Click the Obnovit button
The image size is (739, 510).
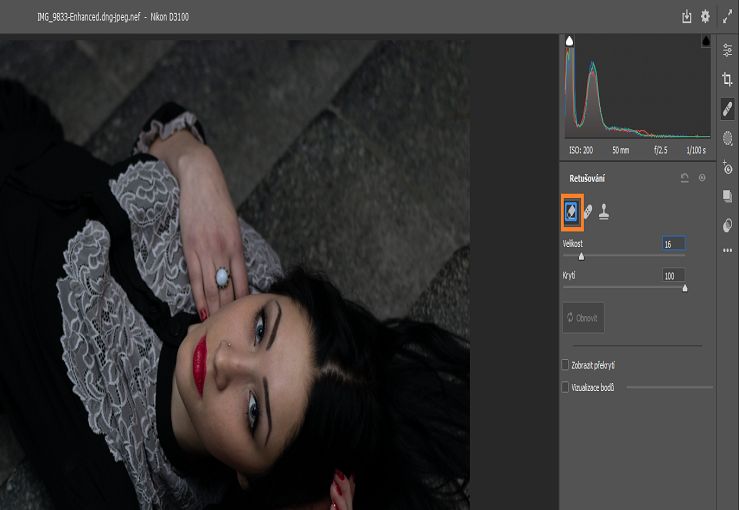pos(583,318)
